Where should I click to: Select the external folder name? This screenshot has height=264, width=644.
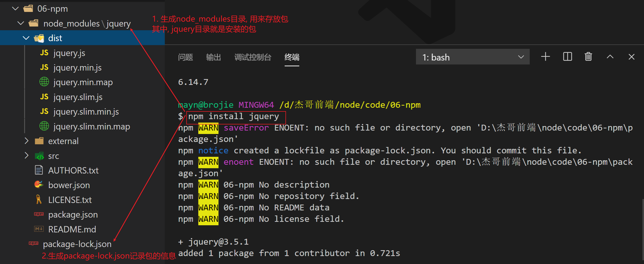click(63, 141)
